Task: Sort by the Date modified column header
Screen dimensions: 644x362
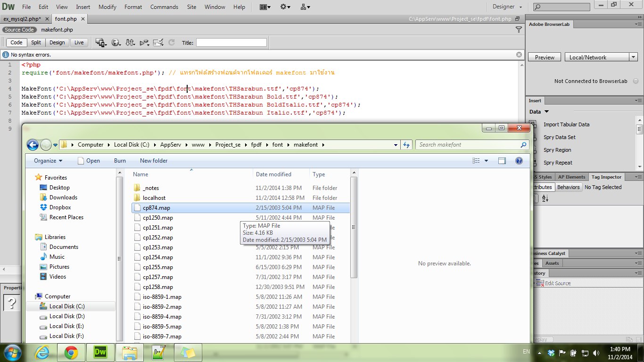Action: point(273,174)
